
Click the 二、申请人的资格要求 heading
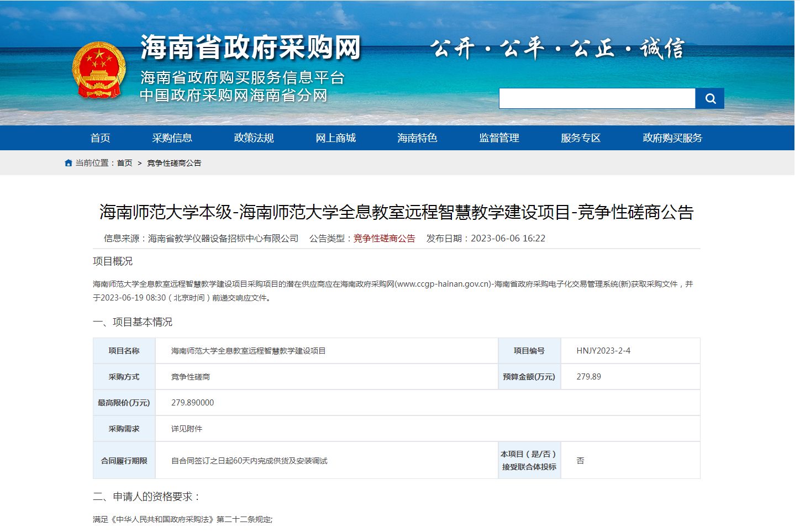click(147, 497)
